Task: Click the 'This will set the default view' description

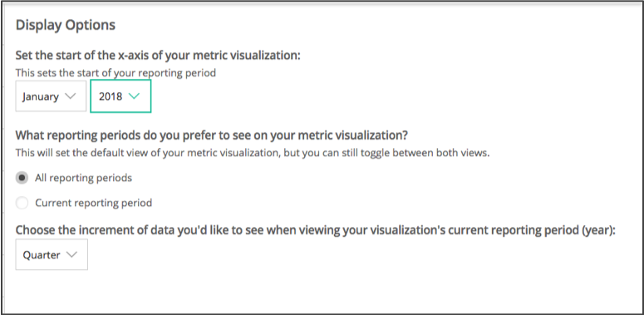Action: pos(253,153)
